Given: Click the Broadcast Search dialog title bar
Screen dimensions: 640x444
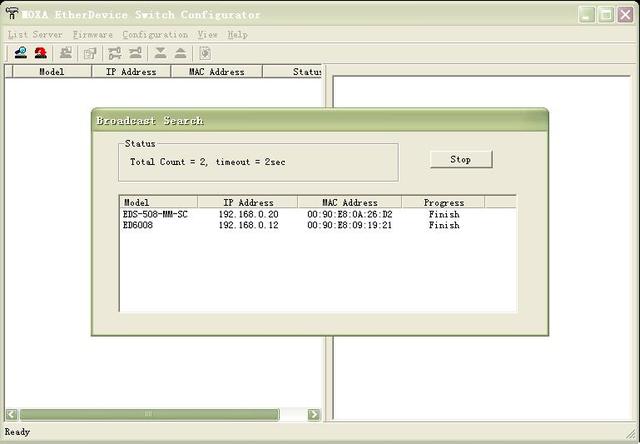Looking at the screenshot, I should (x=320, y=120).
